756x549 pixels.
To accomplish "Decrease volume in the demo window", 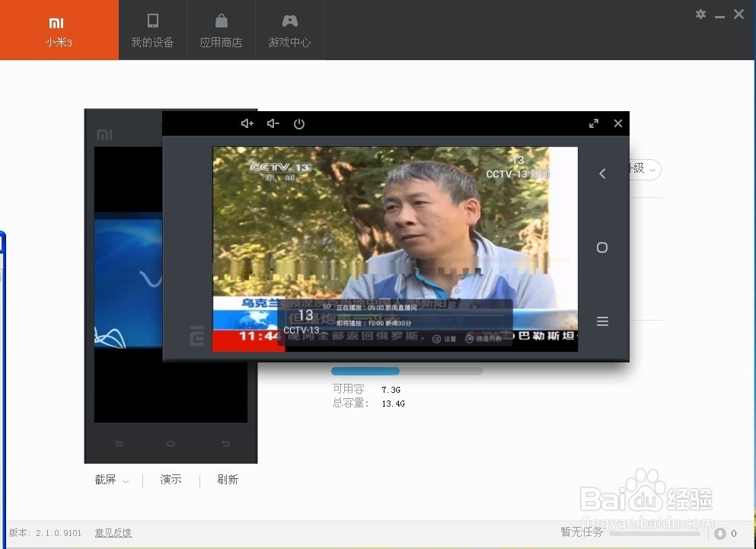I will [273, 123].
